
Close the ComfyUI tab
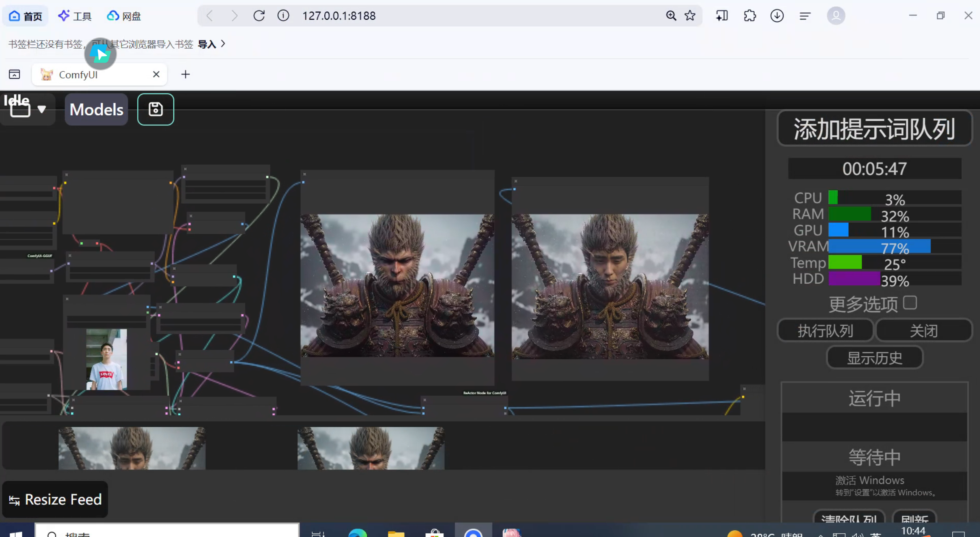coord(156,74)
